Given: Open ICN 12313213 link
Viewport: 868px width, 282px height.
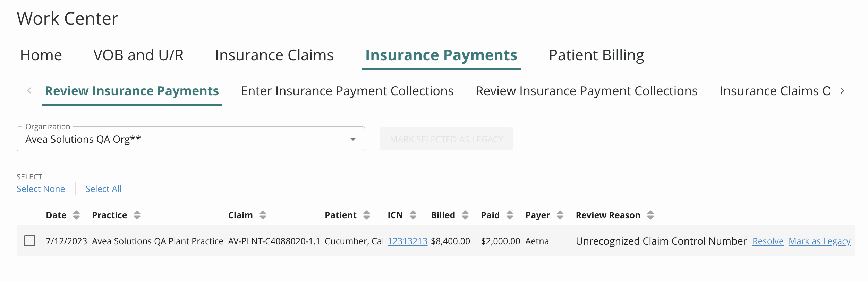Looking at the screenshot, I should (407, 241).
